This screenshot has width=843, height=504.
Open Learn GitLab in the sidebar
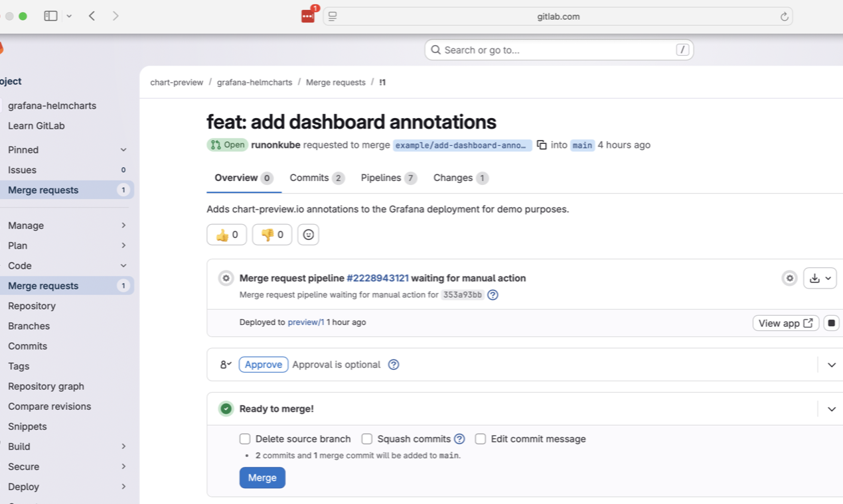66,126
